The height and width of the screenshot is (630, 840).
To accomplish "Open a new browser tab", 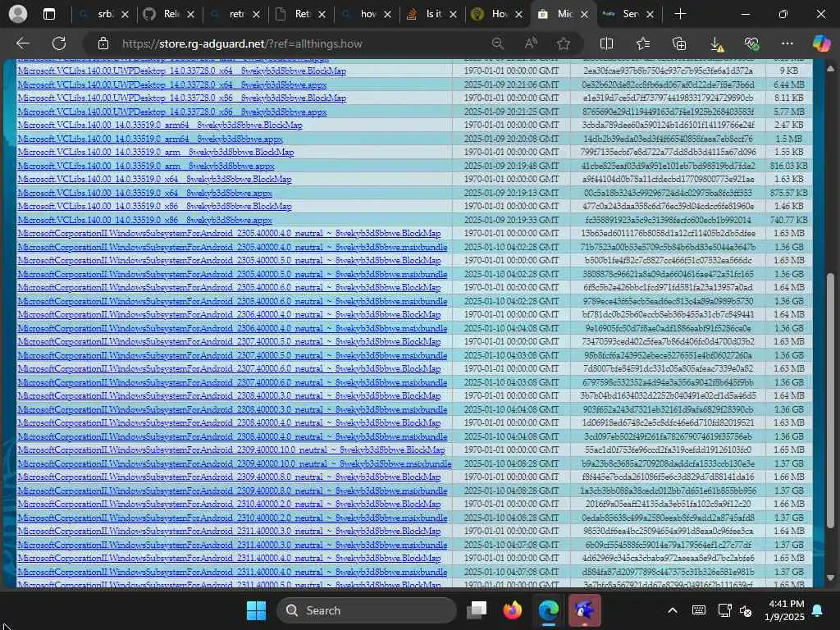I will 680,14.
